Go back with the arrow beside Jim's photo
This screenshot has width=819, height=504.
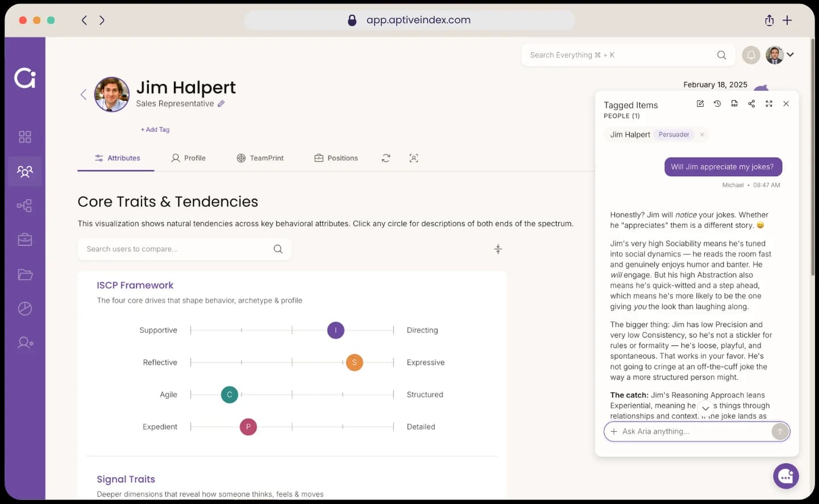pos(84,94)
